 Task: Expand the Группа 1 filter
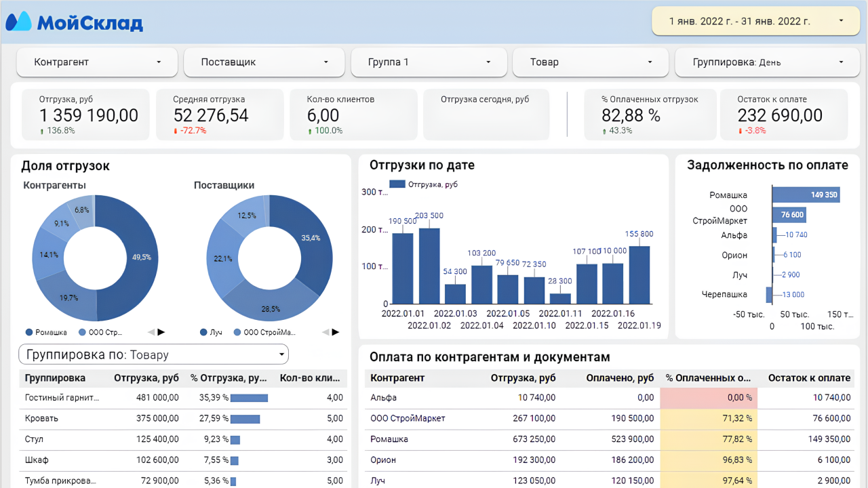431,62
